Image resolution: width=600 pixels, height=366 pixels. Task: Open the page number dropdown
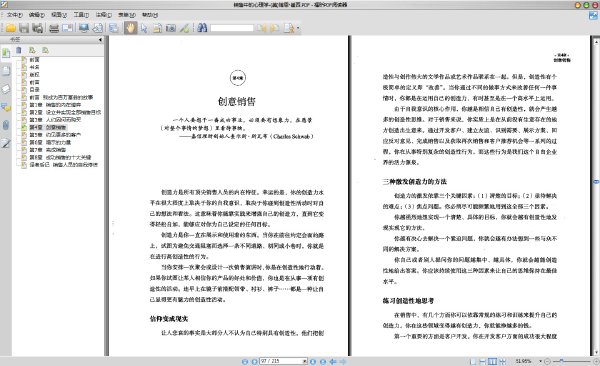[305, 361]
